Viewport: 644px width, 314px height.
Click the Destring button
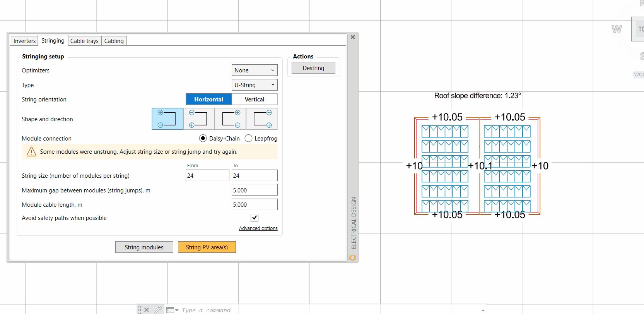coord(313,68)
